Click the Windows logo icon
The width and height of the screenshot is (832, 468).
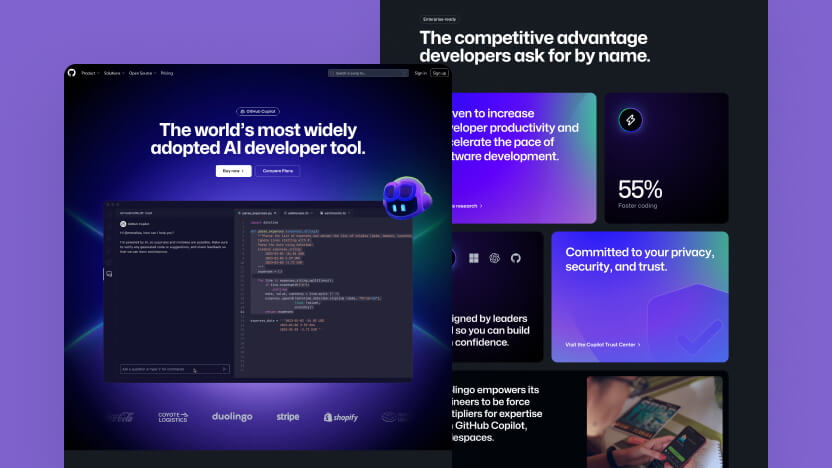coord(474,258)
